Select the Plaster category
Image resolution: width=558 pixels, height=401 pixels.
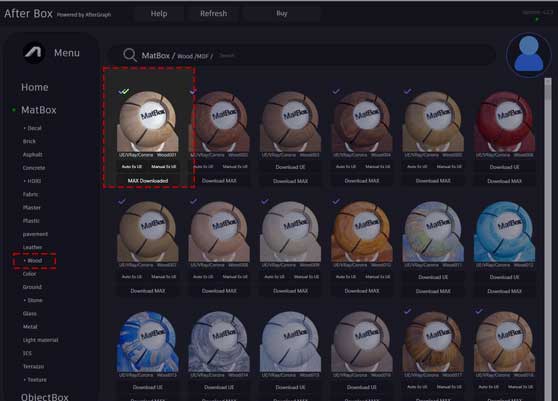(x=32, y=207)
